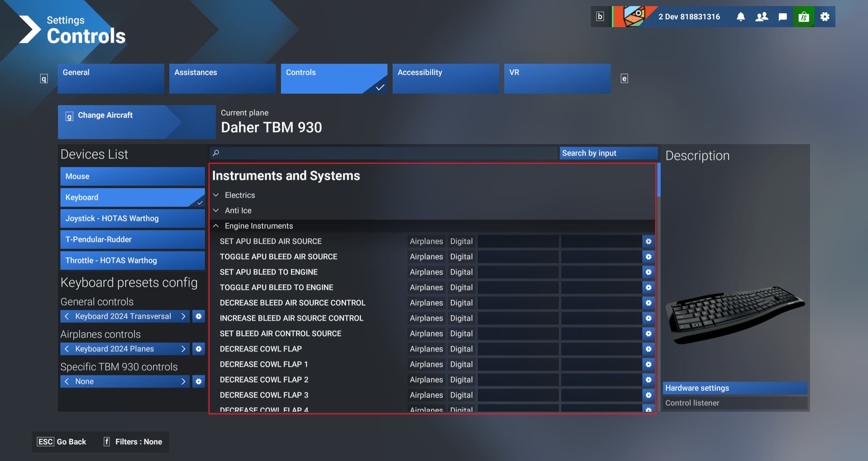Open preset options gear for Keyboard 2024 Transversal

point(198,316)
